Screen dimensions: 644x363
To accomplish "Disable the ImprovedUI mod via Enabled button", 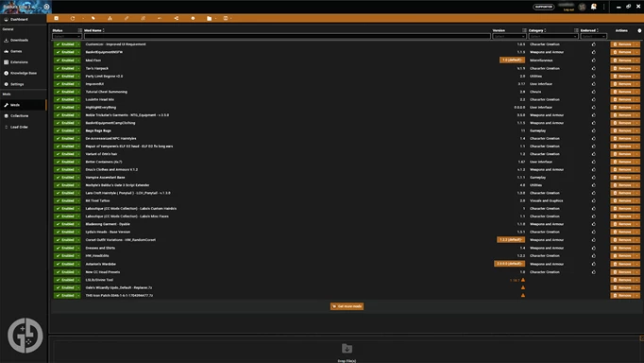I will (65, 84).
